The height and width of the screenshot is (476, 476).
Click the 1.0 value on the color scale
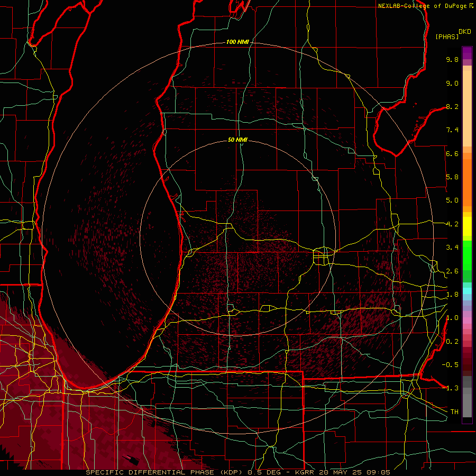coord(452,318)
